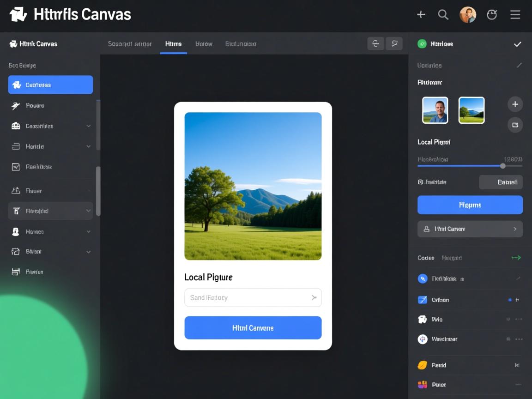Screen dimensions: 532x399
Task: Collapse the highlighted sidebar item with chevron
Action: [x=88, y=211]
